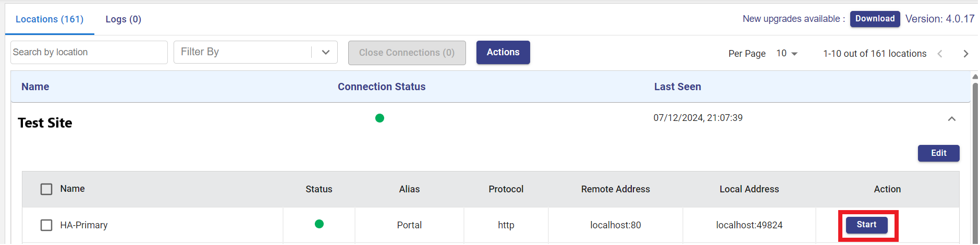The height and width of the screenshot is (245, 980).
Task: Click Edit for Test Site
Action: click(938, 153)
